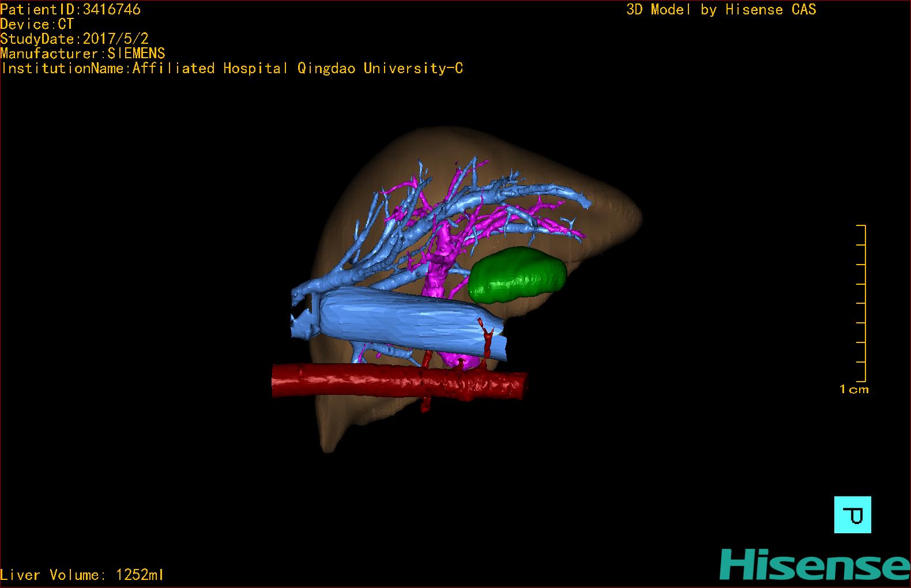Viewport: 911px width, 588px height.
Task: Click the '3D Model by Hisense CAS' text
Action: point(721,9)
